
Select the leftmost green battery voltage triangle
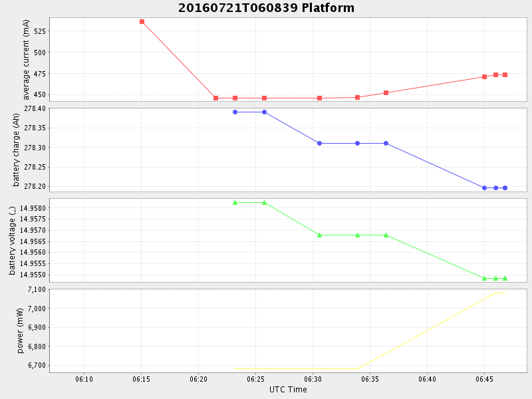click(x=235, y=202)
